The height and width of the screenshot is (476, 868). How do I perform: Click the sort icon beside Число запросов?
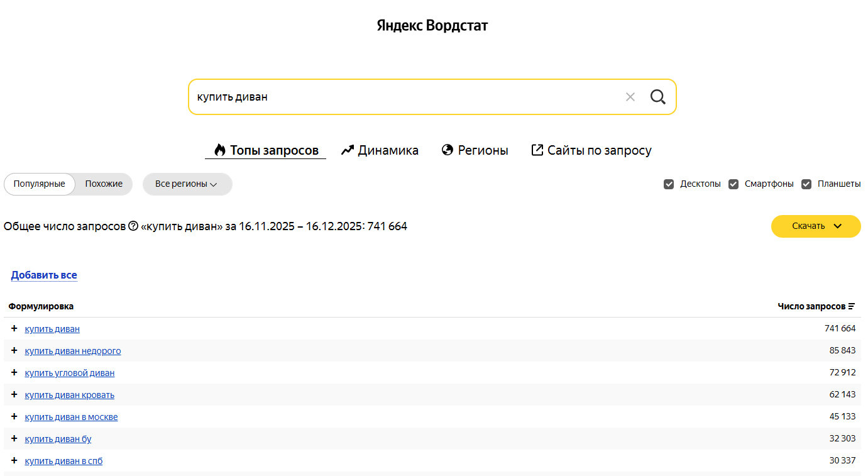852,307
